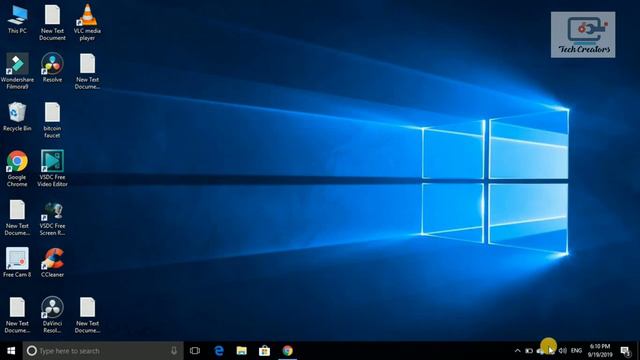Click the ENG language indicator
This screenshot has width=640, height=360.
click(576, 351)
